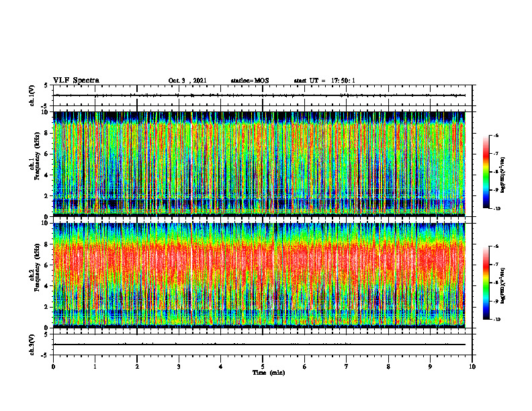Click time axis tick label "6"

305,367
